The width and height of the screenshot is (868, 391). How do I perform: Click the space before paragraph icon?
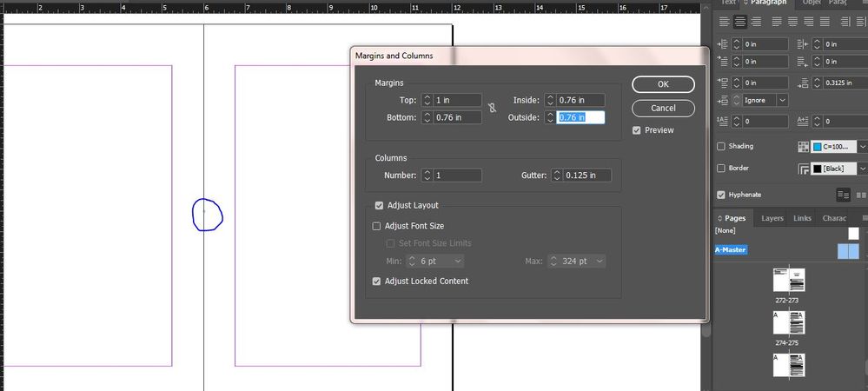click(x=723, y=83)
